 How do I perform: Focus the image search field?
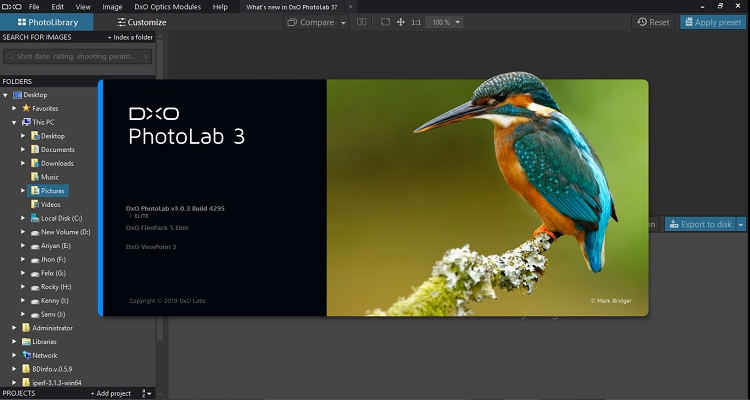tap(77, 56)
